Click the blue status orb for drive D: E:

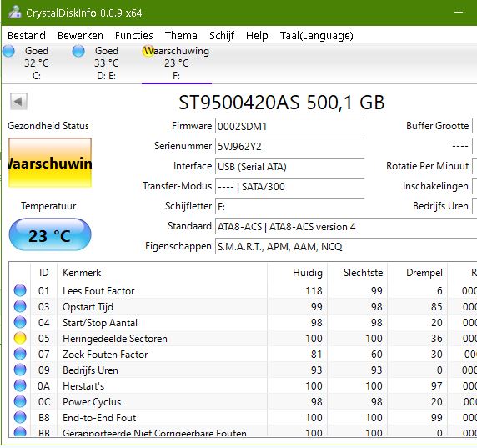coord(78,51)
